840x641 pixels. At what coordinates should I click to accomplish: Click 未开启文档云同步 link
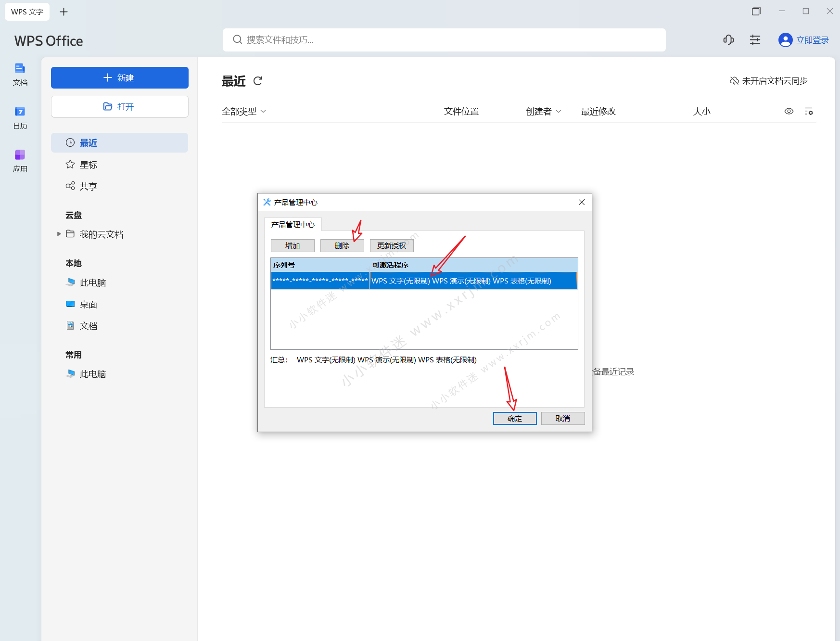(775, 81)
